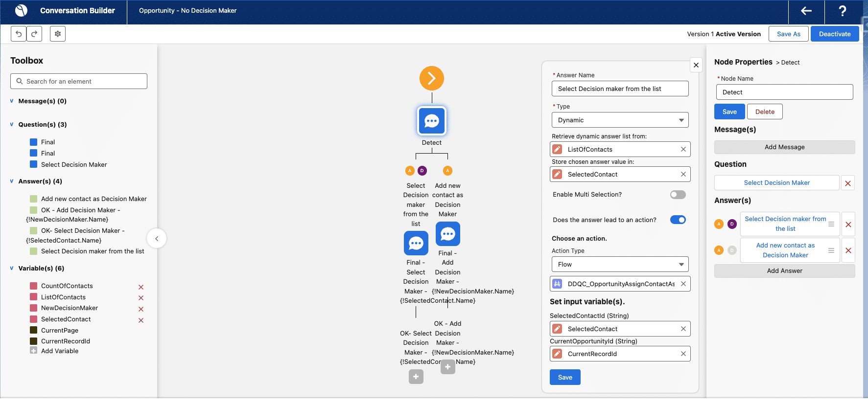Remove the Select Decision maker from the list answer

point(848,224)
